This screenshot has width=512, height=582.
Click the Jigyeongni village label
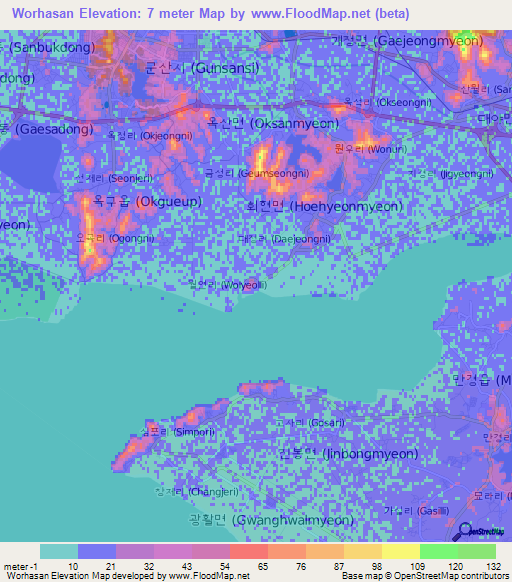tap(450, 173)
